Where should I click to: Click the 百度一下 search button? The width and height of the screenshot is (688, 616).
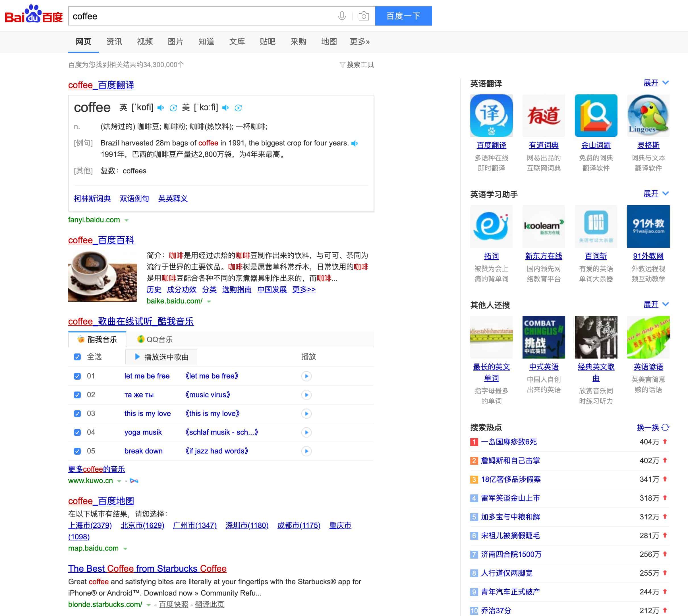403,16
